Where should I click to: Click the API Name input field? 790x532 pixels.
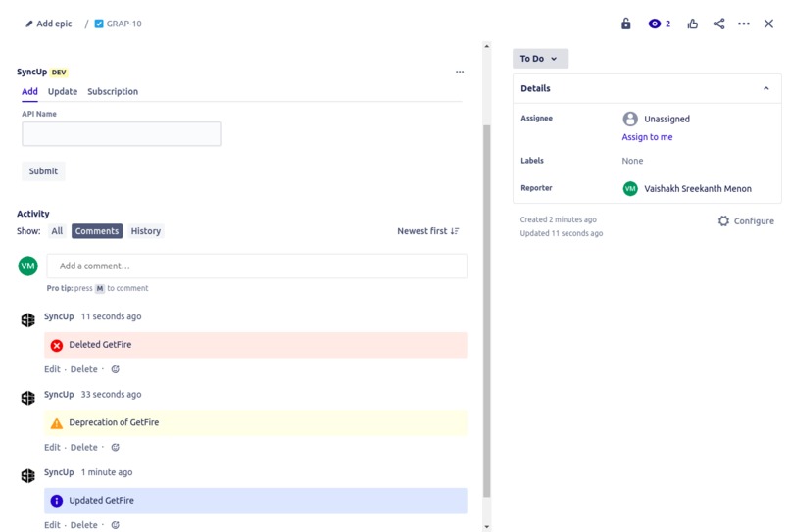tap(122, 134)
